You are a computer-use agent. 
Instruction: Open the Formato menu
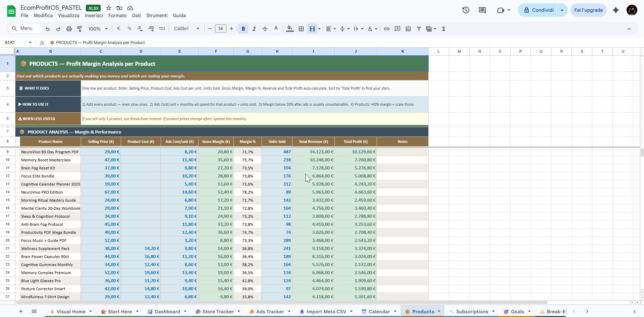pyautogui.click(x=117, y=15)
